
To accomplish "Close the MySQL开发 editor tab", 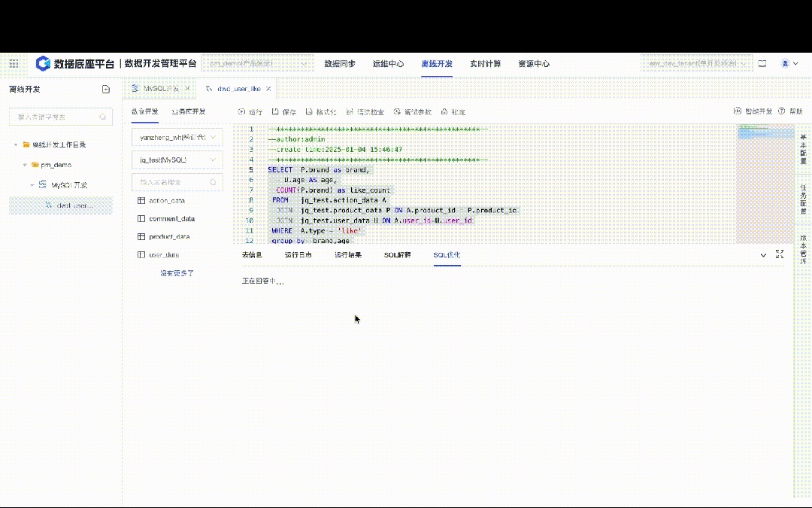I will click(x=187, y=89).
